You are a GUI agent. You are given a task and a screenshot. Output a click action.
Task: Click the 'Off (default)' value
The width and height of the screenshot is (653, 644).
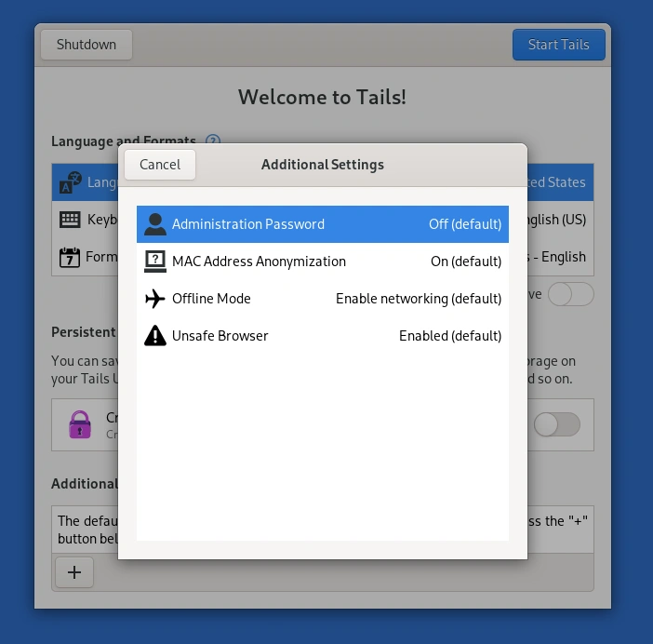tap(465, 224)
